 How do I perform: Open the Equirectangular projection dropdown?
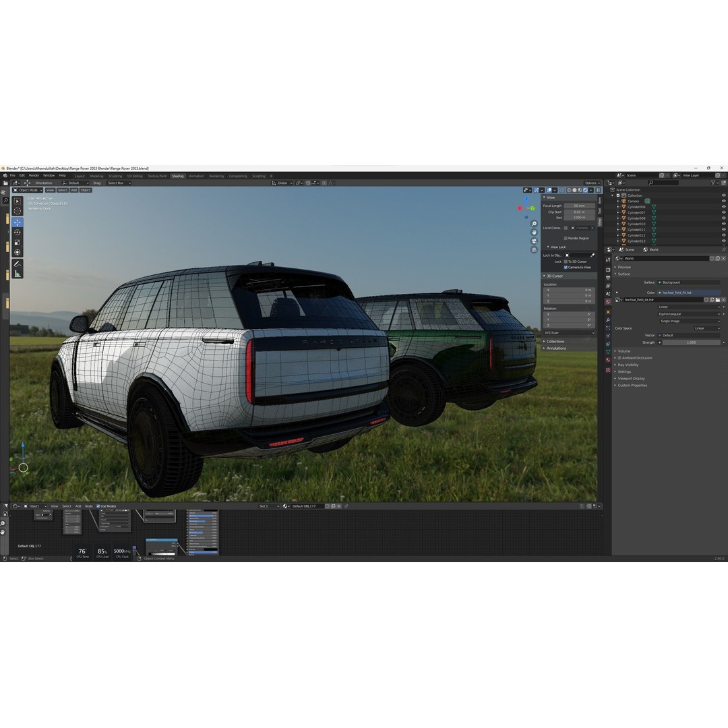pyautogui.click(x=689, y=314)
